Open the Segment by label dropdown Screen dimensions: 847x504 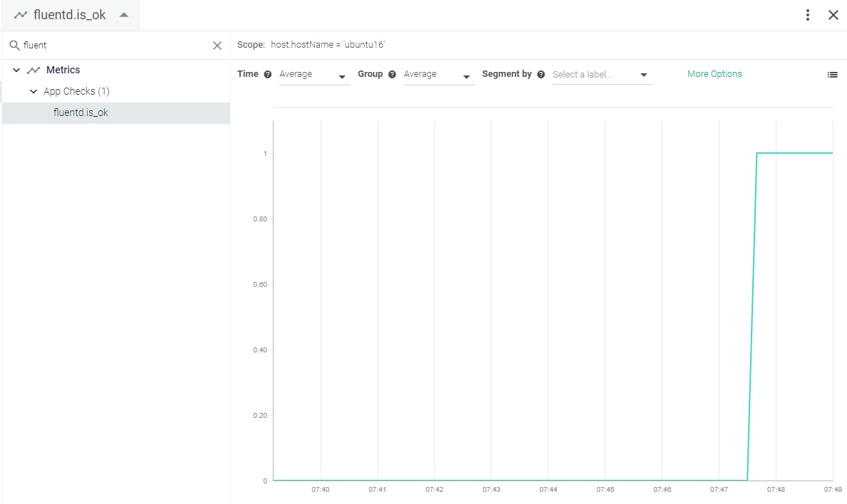(x=602, y=75)
